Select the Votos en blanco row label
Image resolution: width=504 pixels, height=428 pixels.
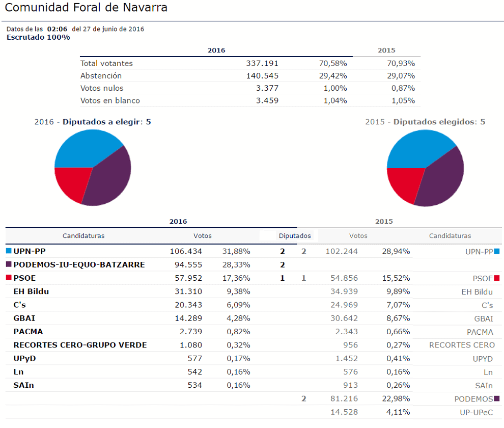110,101
